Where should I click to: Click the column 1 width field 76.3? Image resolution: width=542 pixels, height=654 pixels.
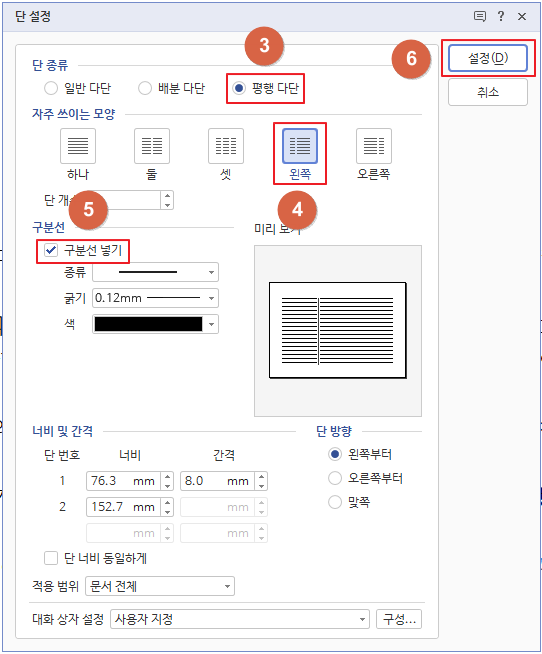[124, 481]
